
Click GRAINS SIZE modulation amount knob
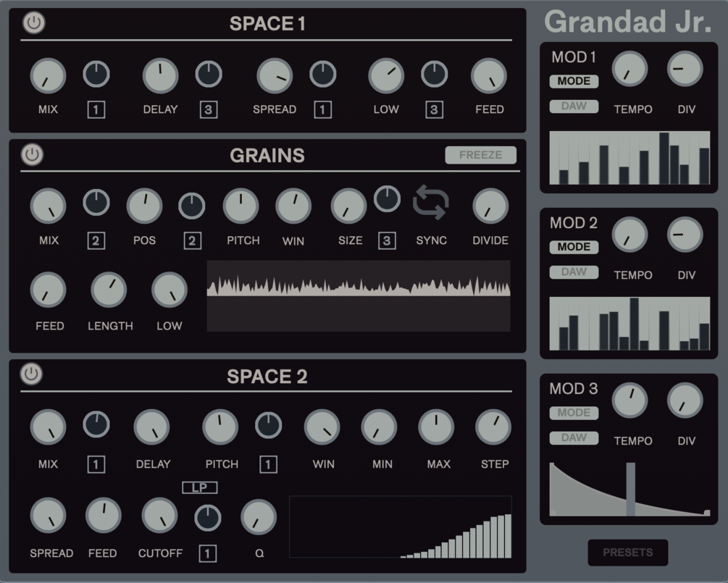tap(388, 199)
